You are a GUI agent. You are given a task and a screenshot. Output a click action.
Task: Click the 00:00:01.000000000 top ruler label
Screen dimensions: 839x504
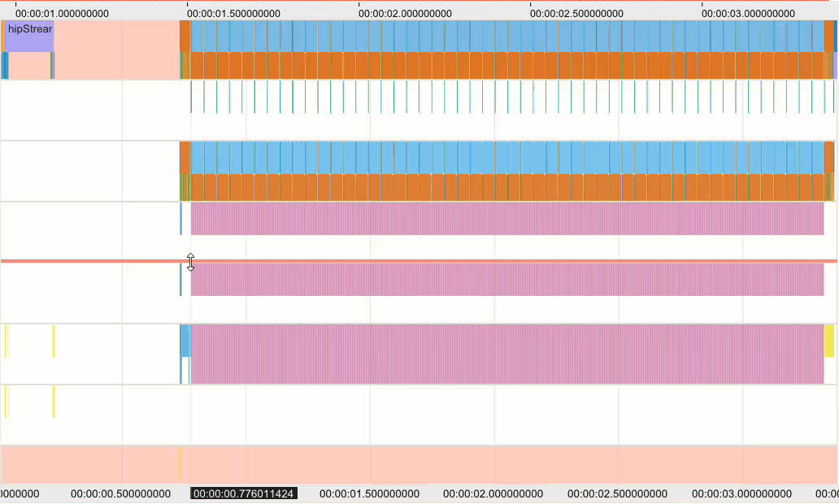click(x=62, y=14)
